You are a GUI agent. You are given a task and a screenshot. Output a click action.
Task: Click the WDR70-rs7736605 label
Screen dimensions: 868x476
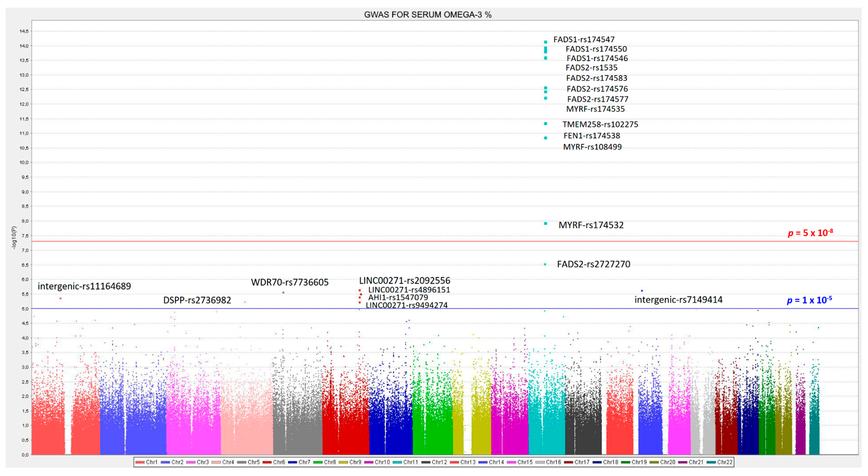289,282
